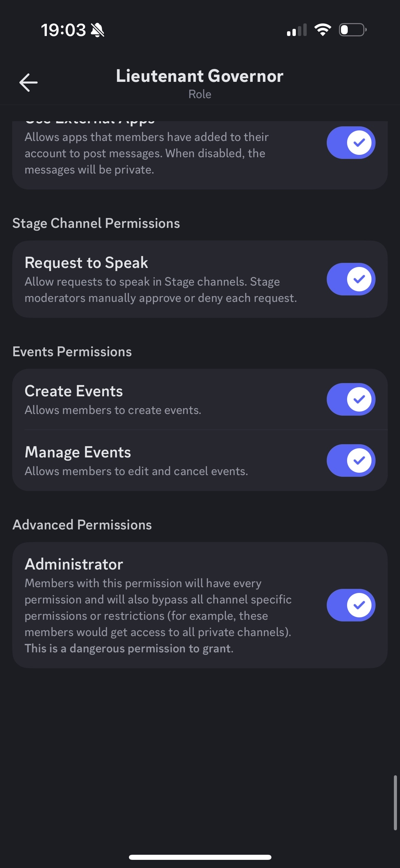
Task: Tap the Manage Events label
Action: (x=78, y=452)
